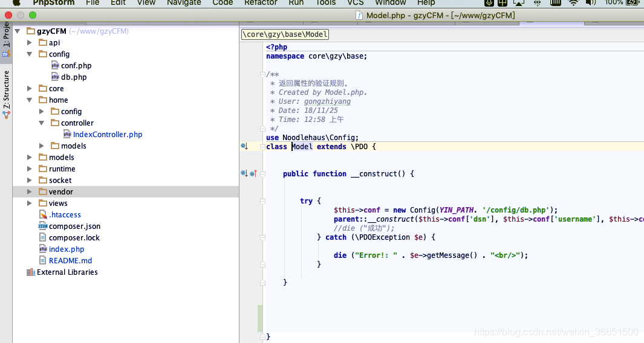Image resolution: width=644 pixels, height=343 pixels.
Task: Click IndexController.php file icon
Action: 67,134
